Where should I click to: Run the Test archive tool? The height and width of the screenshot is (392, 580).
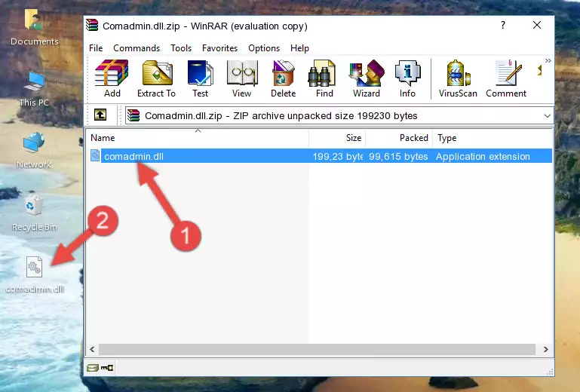click(200, 78)
